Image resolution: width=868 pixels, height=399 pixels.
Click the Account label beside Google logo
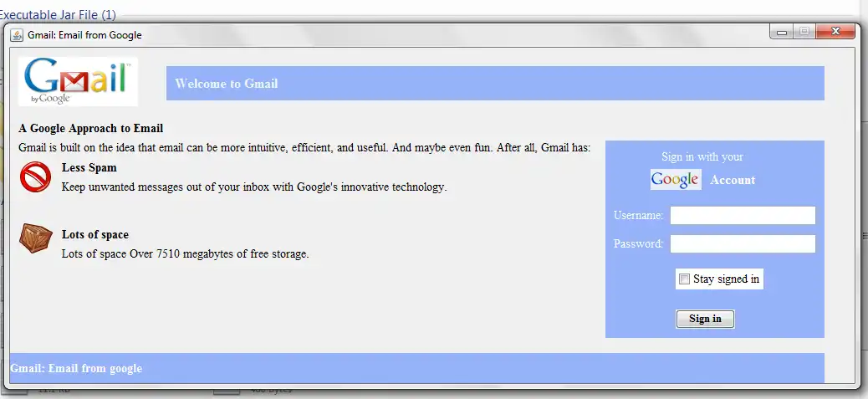733,180
